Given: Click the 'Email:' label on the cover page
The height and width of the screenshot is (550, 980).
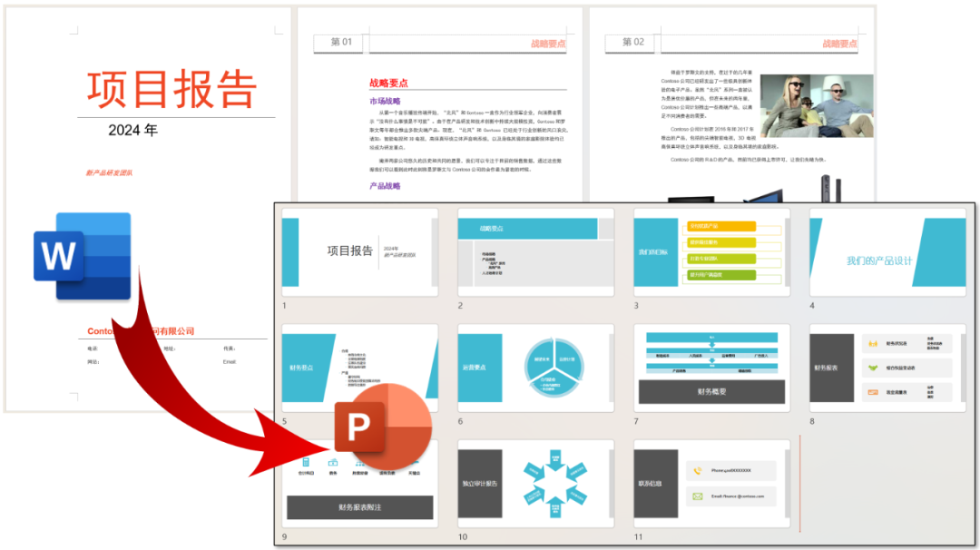Looking at the screenshot, I should click(230, 362).
